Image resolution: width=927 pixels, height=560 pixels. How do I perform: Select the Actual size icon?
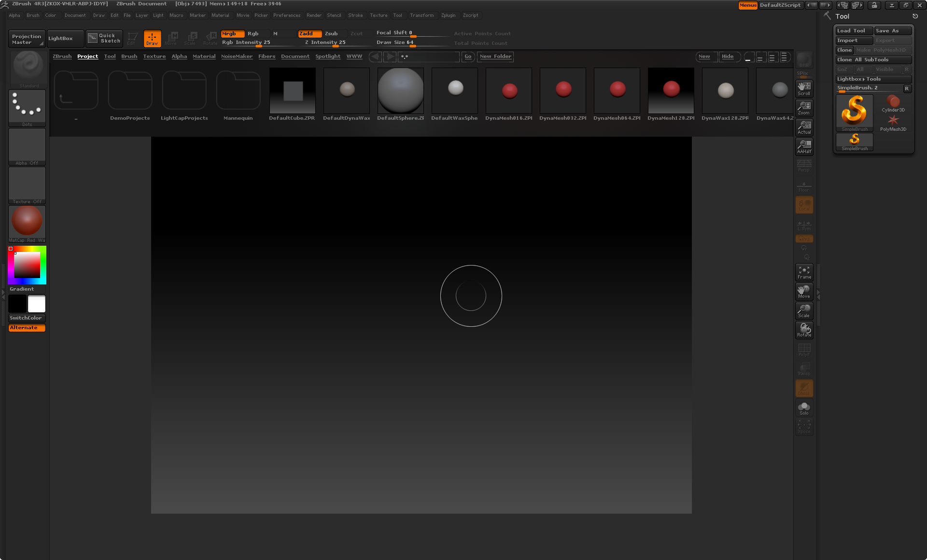pyautogui.click(x=804, y=127)
